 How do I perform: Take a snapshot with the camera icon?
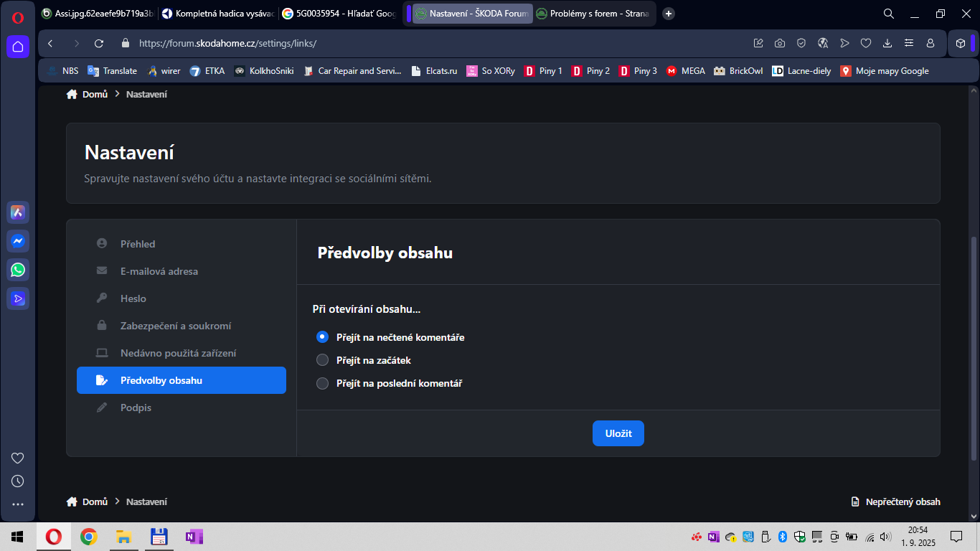click(780, 43)
